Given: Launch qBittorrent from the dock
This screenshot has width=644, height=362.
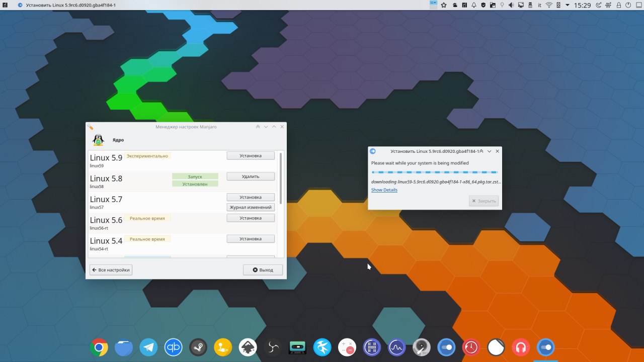Looking at the screenshot, I should coord(174,347).
